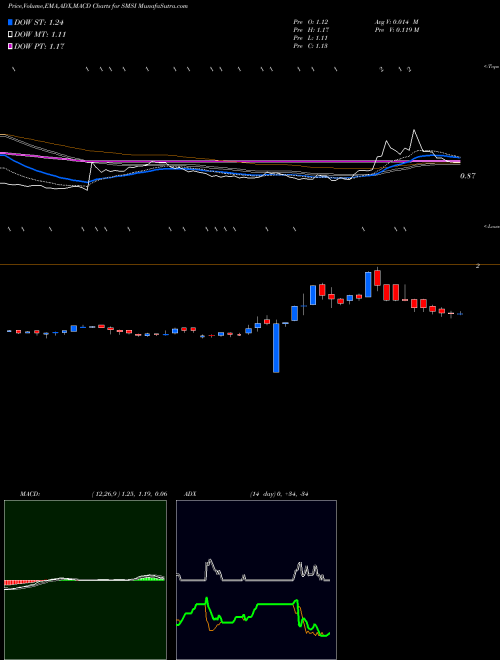This screenshot has width=500, height=660.
Task: Click the dark blue ADX indicator panel
Action: [x=256, y=580]
